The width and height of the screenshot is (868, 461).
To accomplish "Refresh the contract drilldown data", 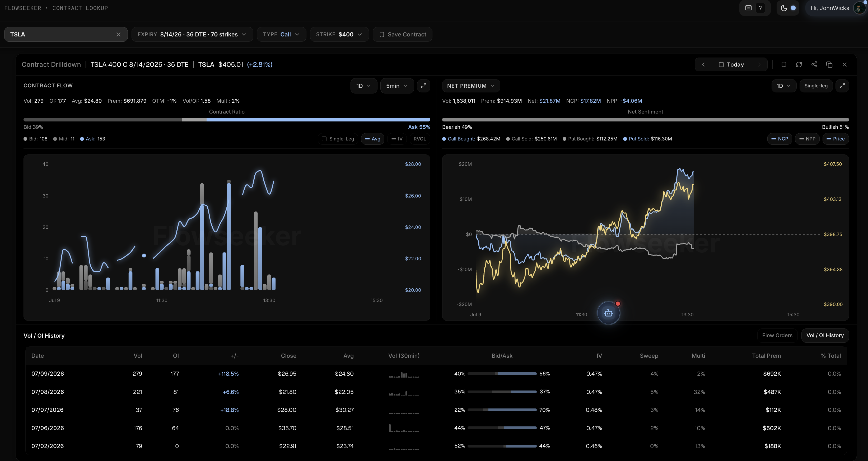I will tap(799, 64).
